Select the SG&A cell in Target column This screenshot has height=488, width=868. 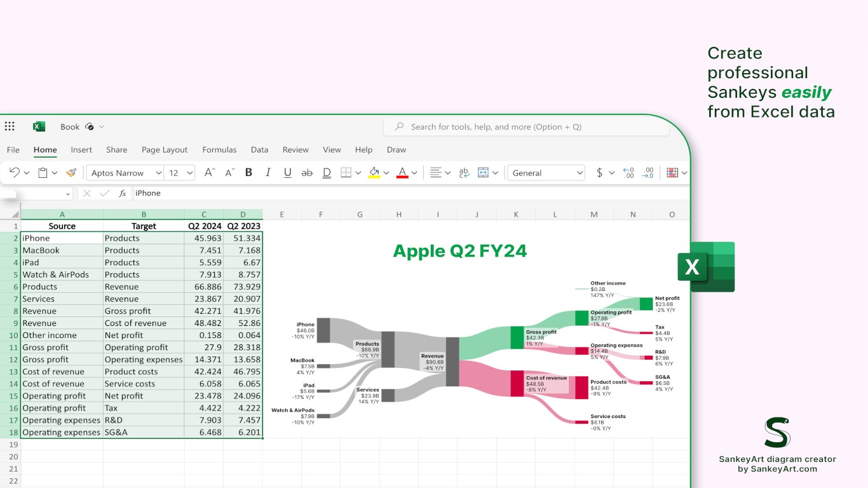[x=144, y=432]
